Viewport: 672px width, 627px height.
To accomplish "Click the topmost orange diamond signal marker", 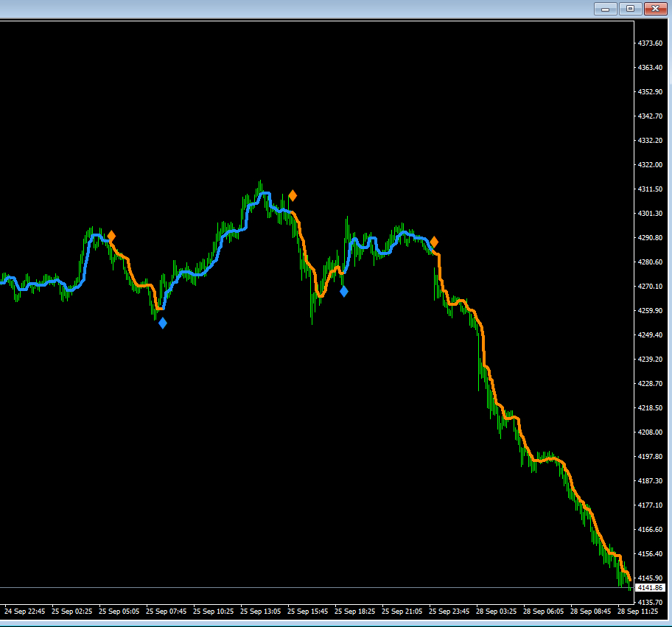I will (x=293, y=196).
